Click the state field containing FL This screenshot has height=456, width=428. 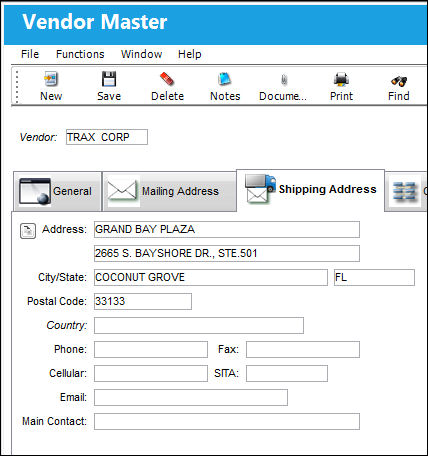click(374, 277)
